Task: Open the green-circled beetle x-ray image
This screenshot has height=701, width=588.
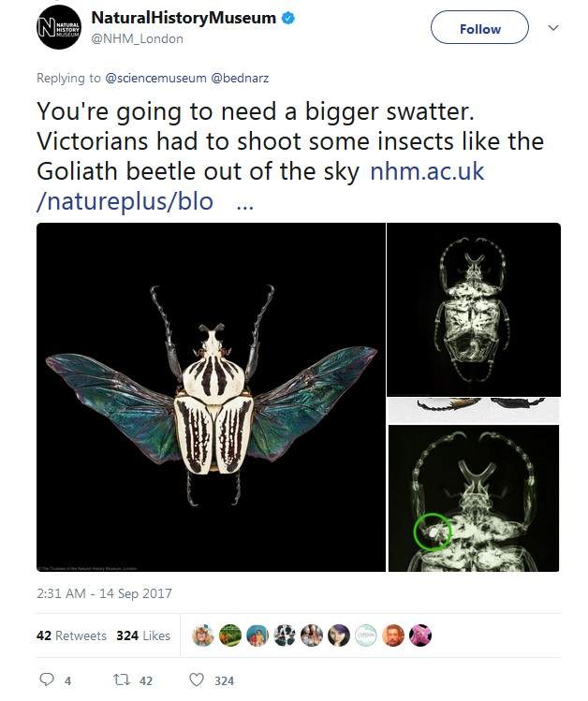Action: click(x=473, y=498)
